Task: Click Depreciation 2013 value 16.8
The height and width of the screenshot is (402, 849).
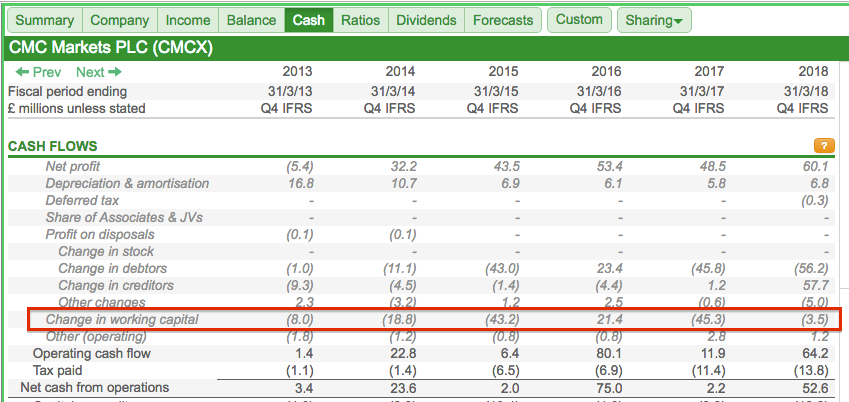Action: [x=301, y=184]
